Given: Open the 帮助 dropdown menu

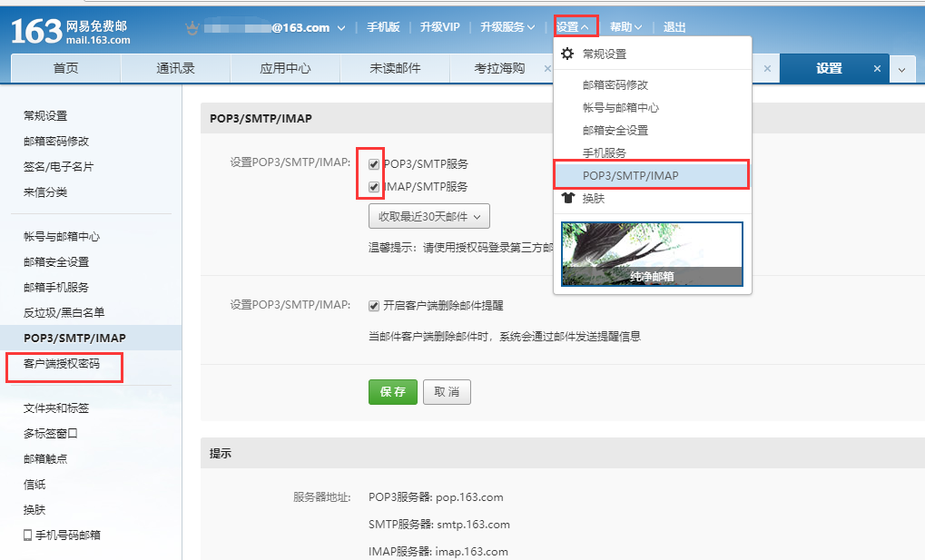Looking at the screenshot, I should click(626, 27).
